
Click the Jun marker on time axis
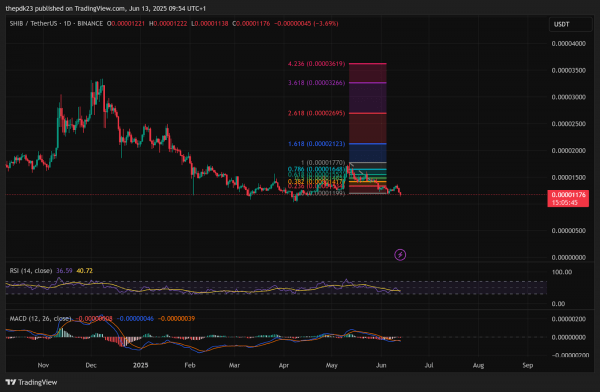pyautogui.click(x=381, y=365)
